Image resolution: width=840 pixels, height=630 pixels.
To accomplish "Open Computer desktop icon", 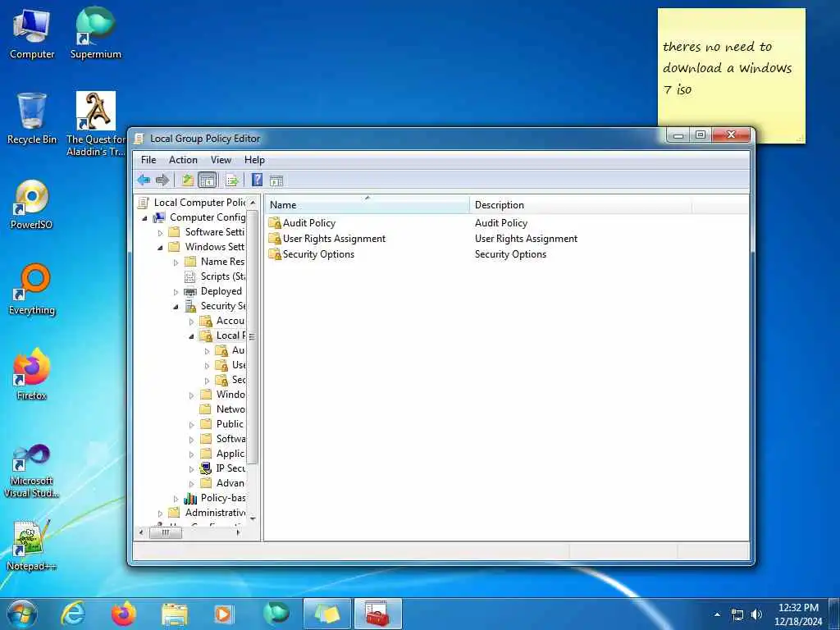I will (32, 34).
